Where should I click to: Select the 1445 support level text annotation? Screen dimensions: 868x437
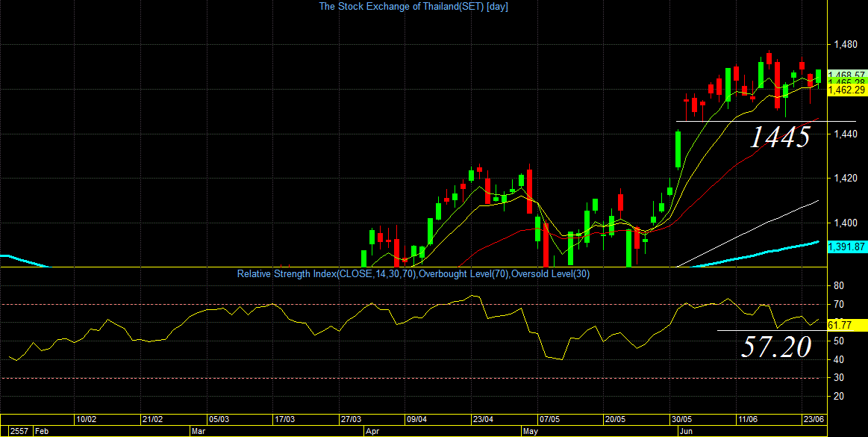(780, 136)
